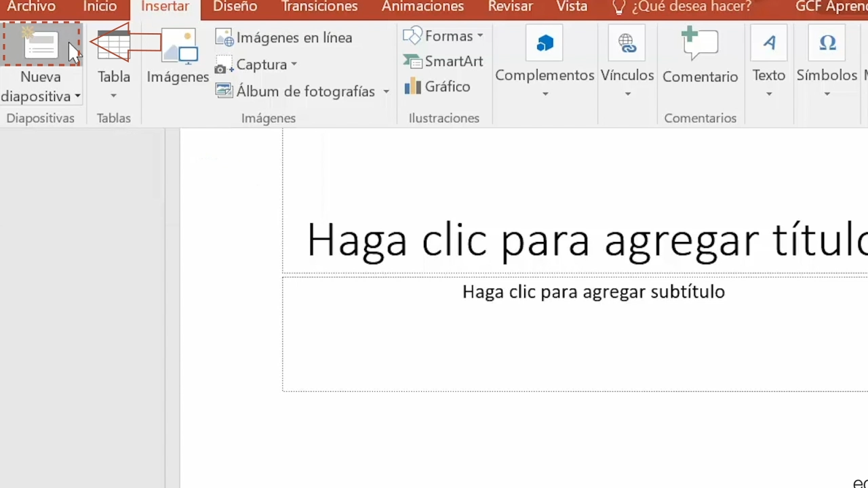Click the Símbolos omega icon

tap(827, 44)
